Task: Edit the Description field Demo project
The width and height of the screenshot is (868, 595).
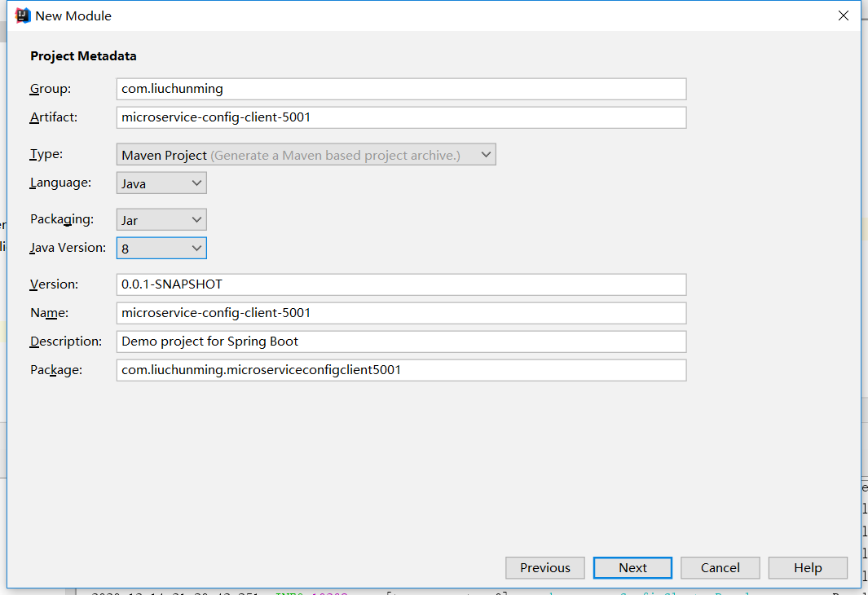Action: [x=401, y=342]
